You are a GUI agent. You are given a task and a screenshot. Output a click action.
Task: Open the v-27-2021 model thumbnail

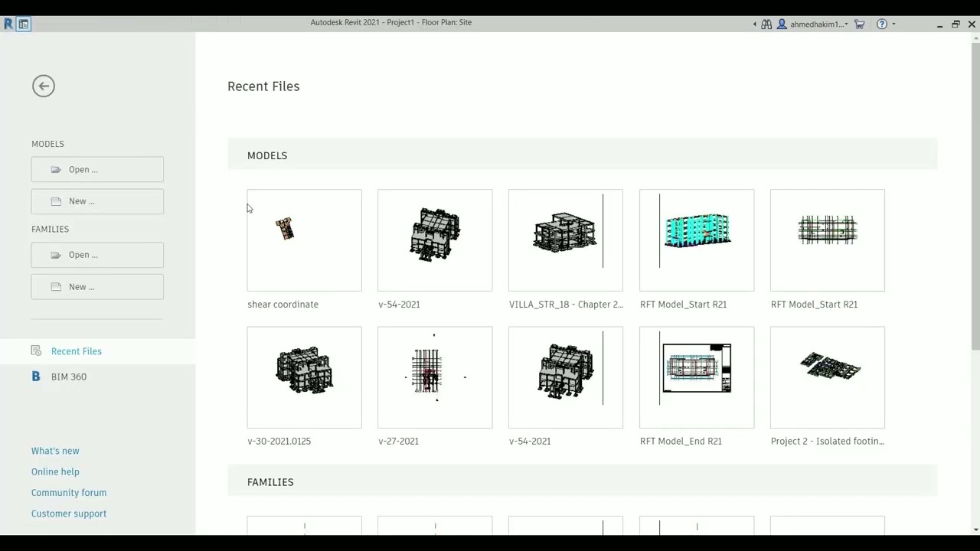click(x=435, y=377)
